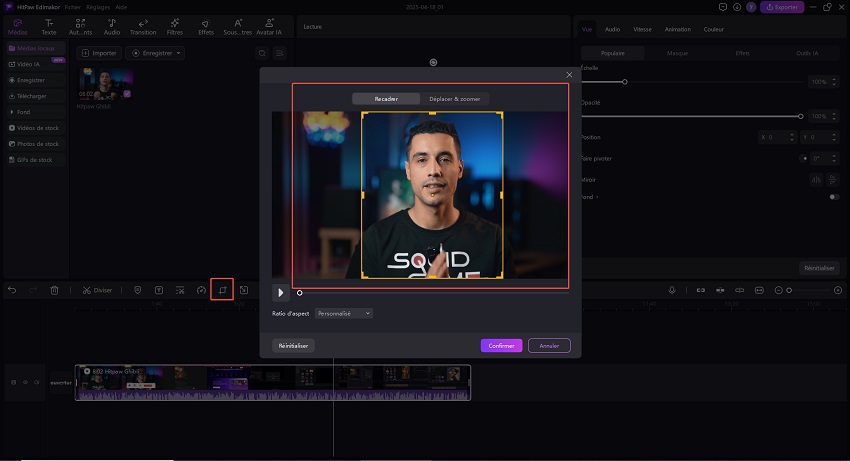The height and width of the screenshot is (461, 850).
Task: Flip horizontally with the Miroir icon
Action: tap(816, 180)
